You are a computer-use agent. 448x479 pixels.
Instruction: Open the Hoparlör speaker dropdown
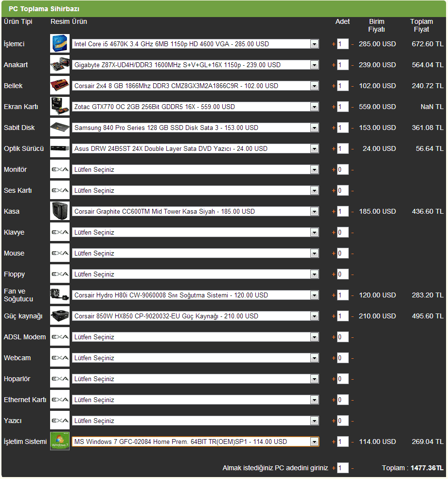[x=196, y=379]
